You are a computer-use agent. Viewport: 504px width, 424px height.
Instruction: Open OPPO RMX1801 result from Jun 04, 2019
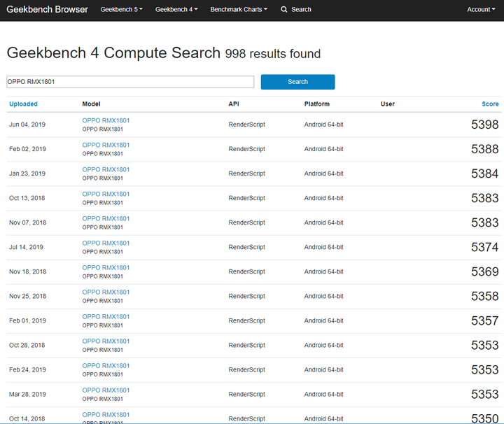(x=106, y=120)
